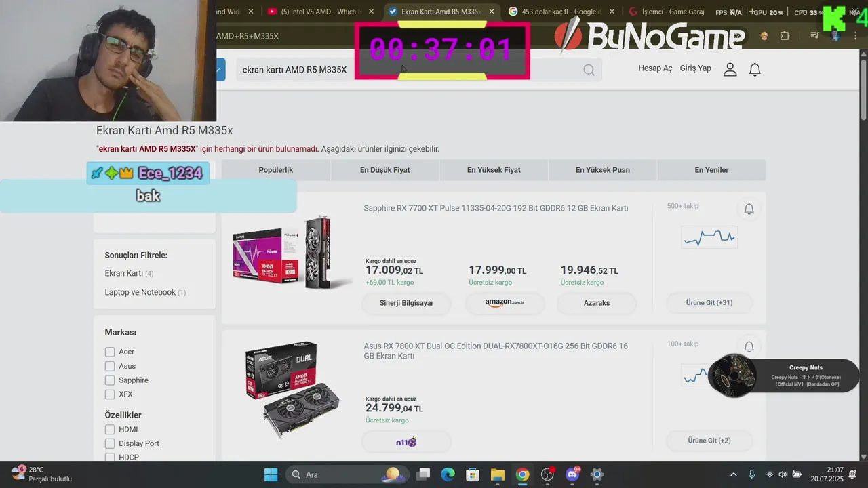Viewport: 868px width, 488px height.
Task: Click Ürüne Git (+31) button
Action: click(x=709, y=302)
